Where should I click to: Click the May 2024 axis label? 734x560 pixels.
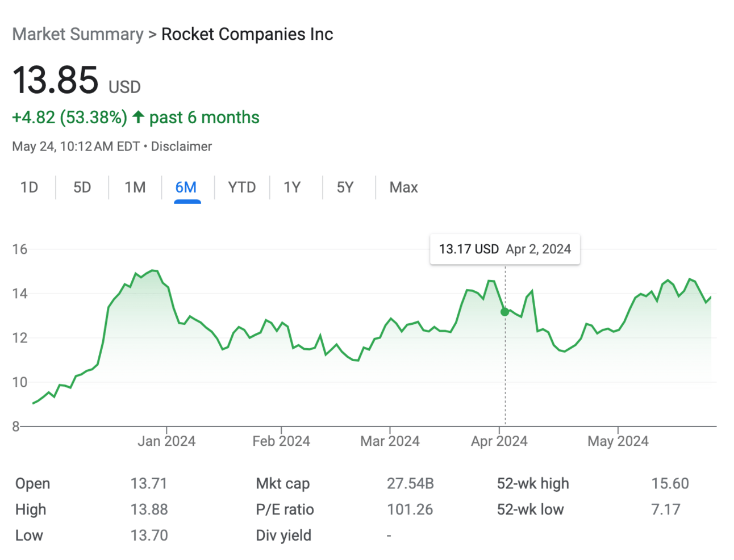618,441
